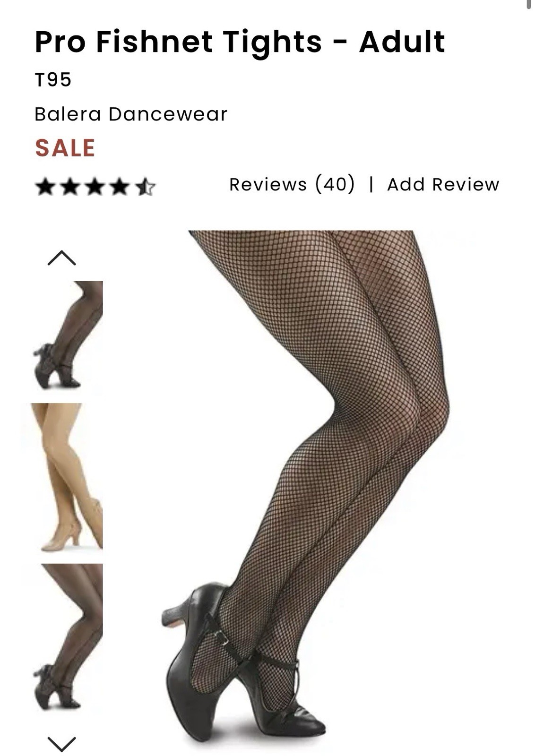The height and width of the screenshot is (756, 535).
Task: Click the T95 product code
Action: coord(53,79)
